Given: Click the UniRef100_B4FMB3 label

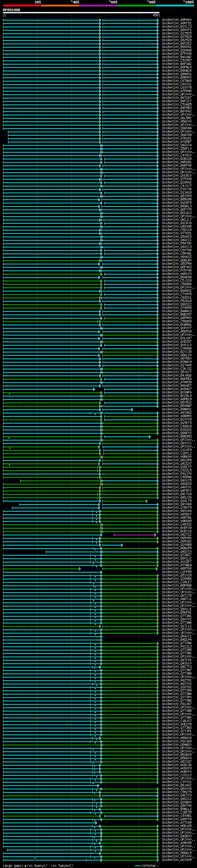Looking at the screenshot, I should pos(177,108).
